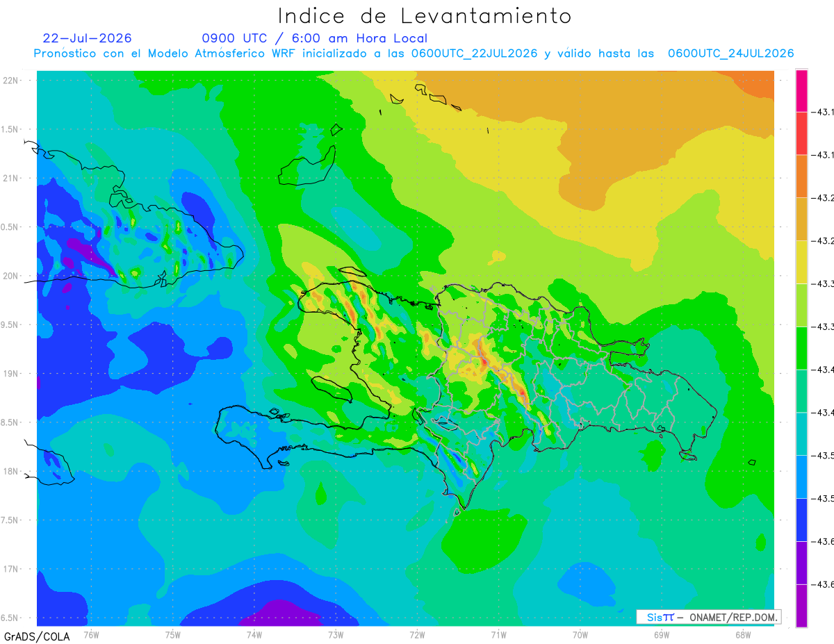Screen dimensions: 834x644
Task: Click the "22N" latitude label
Action: 12,81
